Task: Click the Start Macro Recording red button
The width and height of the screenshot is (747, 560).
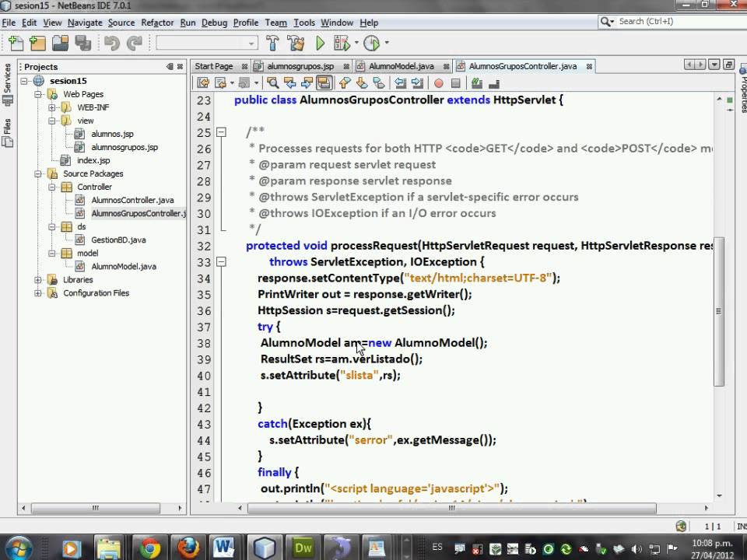Action: [439, 83]
